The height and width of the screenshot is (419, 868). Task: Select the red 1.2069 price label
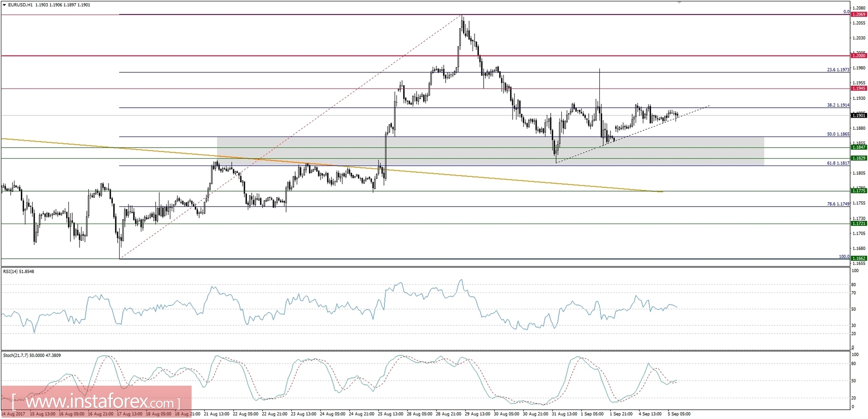(859, 14)
